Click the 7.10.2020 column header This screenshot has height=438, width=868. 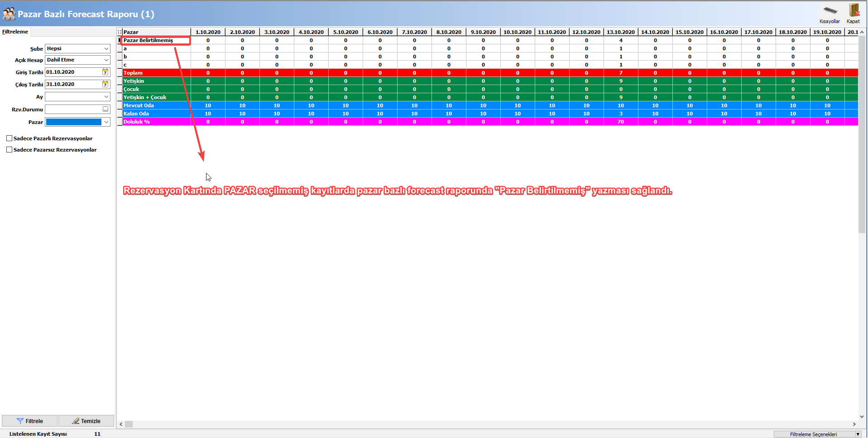(414, 32)
